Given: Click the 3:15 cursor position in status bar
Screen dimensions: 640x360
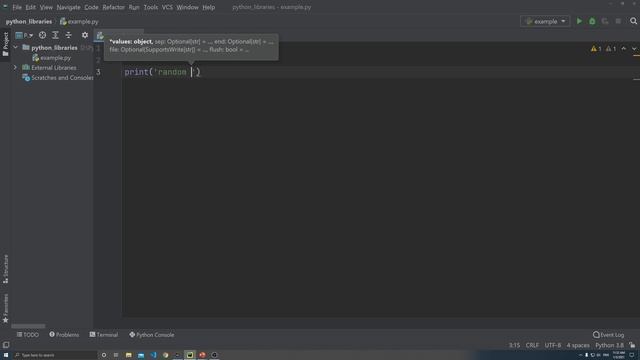Looking at the screenshot, I should 514,345.
